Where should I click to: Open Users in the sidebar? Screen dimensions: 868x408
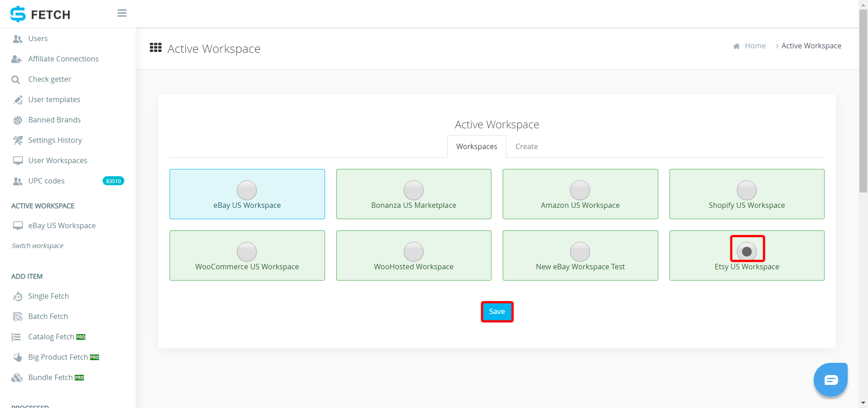pyautogui.click(x=38, y=38)
